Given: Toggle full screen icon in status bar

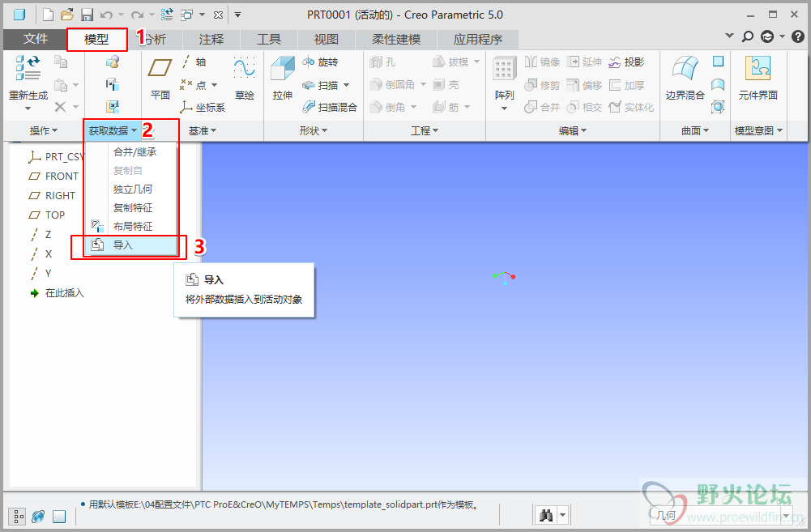Looking at the screenshot, I should click(59, 516).
